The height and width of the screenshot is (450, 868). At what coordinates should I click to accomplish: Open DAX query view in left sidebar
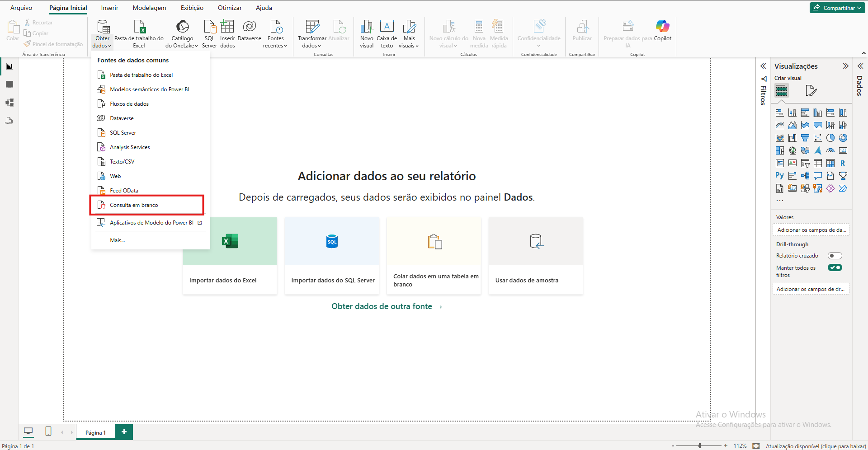pyautogui.click(x=9, y=121)
